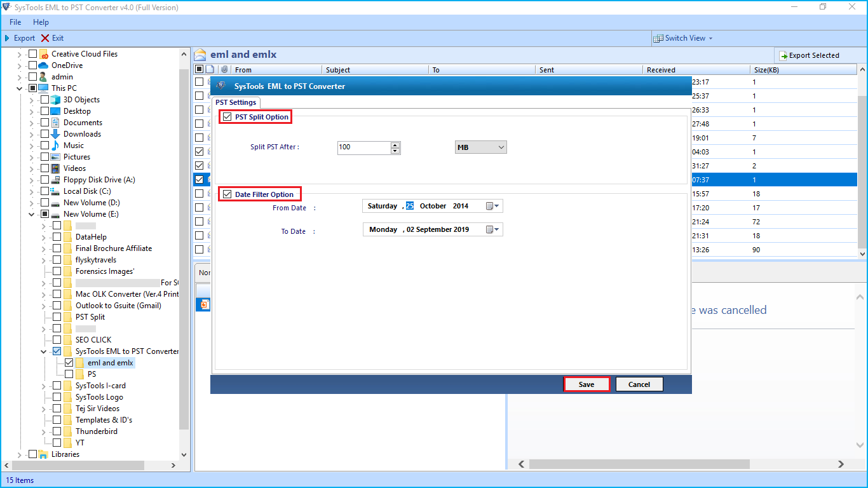The height and width of the screenshot is (488, 868).
Task: Click the Floppy Disk Drive icon
Action: click(x=56, y=180)
